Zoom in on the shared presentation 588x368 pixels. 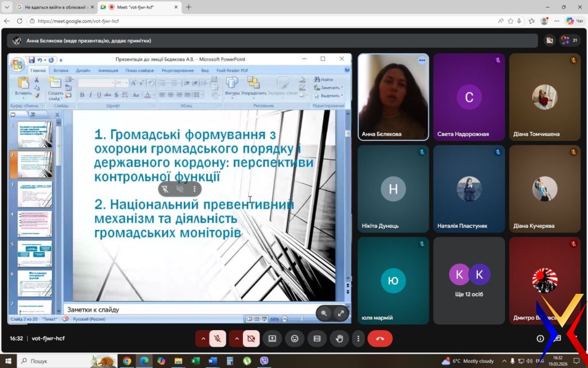pos(324,313)
